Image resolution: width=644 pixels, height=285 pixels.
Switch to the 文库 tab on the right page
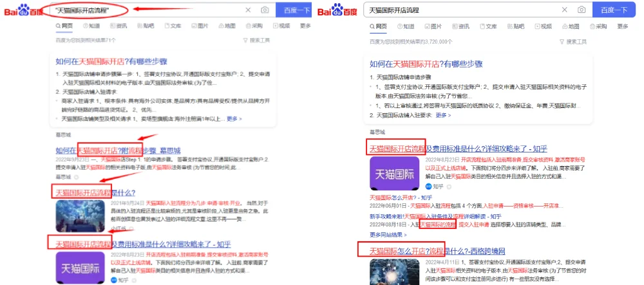488,26
